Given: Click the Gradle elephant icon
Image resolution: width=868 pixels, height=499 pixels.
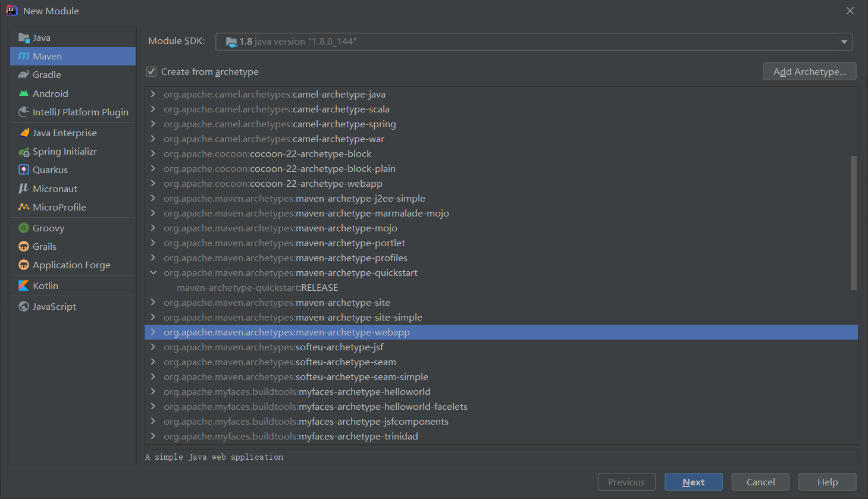Looking at the screenshot, I should tap(24, 75).
